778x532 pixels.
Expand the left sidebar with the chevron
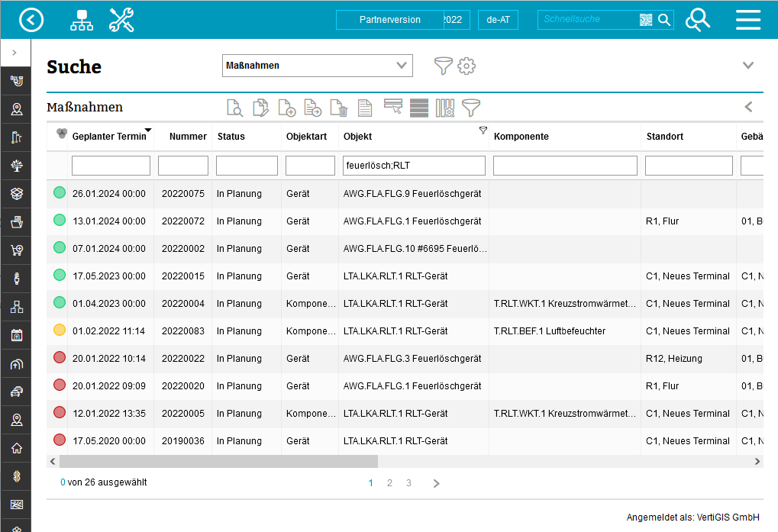point(15,52)
